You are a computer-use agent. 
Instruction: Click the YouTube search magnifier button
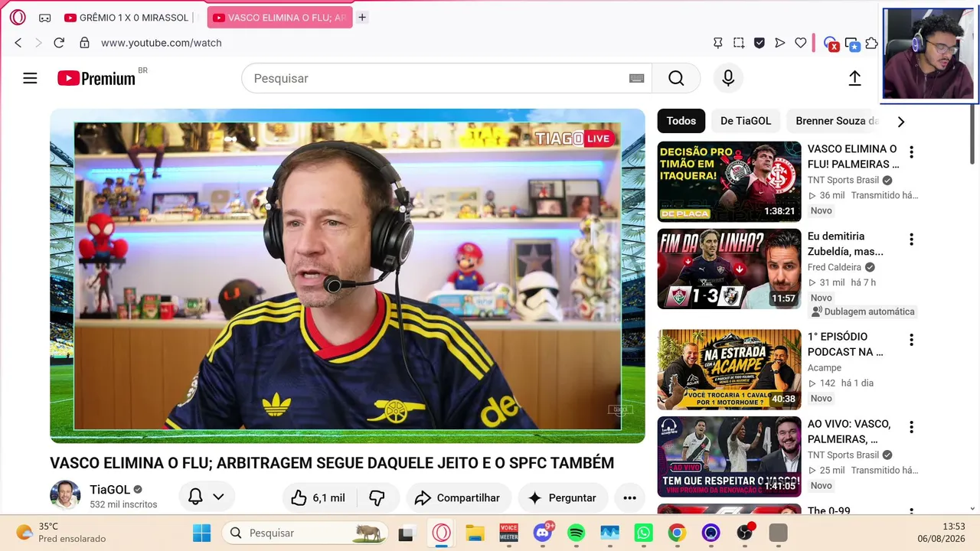click(676, 78)
